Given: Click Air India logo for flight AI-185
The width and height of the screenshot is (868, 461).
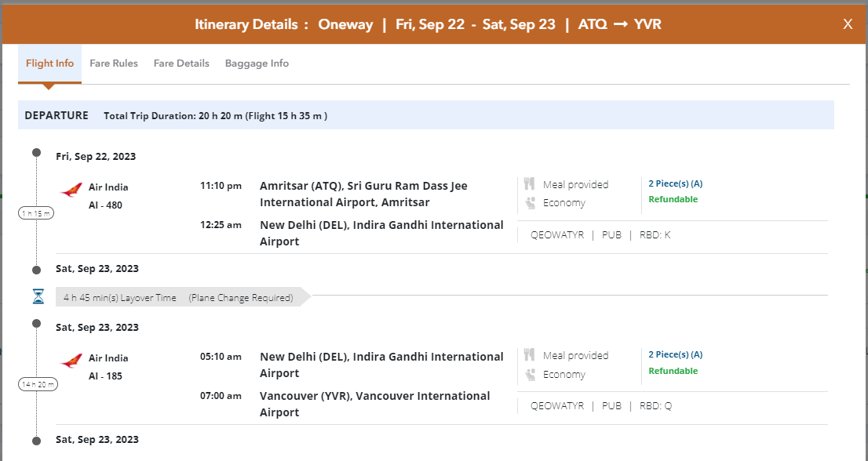Looking at the screenshot, I should pos(71,361).
